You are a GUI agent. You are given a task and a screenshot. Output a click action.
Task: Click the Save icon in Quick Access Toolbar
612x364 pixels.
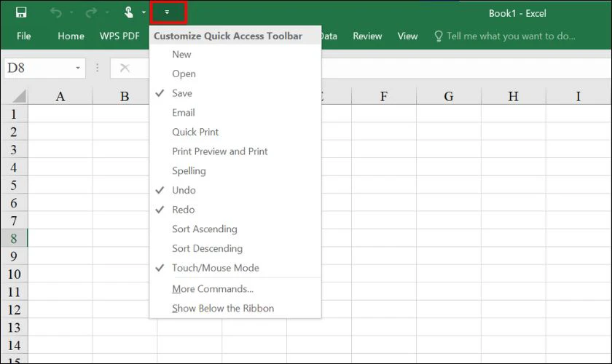coord(21,12)
